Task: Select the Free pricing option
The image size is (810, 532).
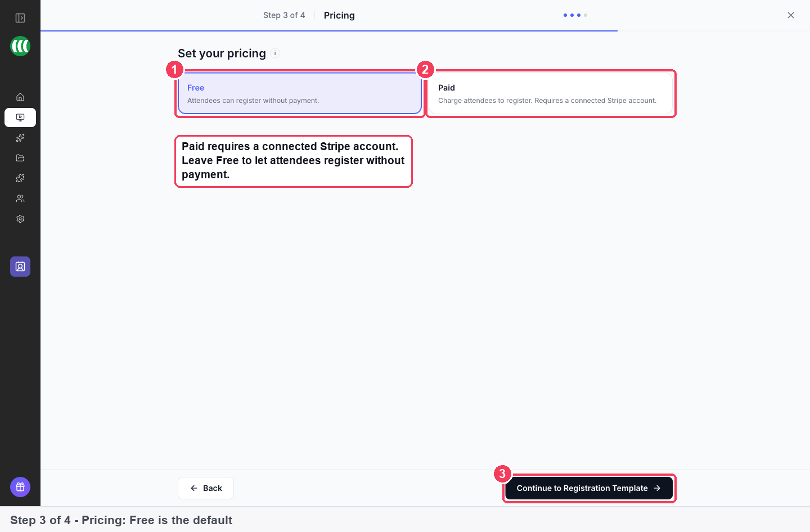Action: (x=300, y=93)
